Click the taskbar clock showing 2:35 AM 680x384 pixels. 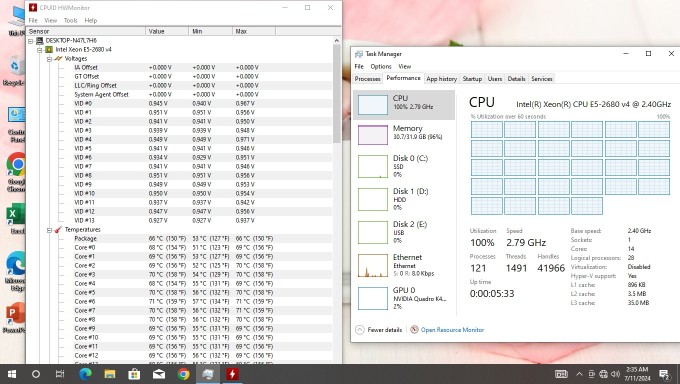tap(638, 374)
